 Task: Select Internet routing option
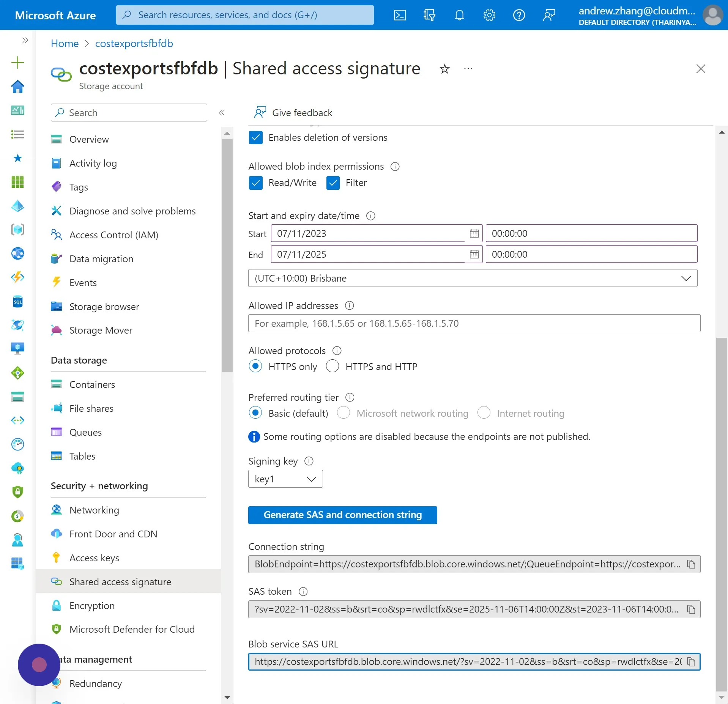pos(484,413)
